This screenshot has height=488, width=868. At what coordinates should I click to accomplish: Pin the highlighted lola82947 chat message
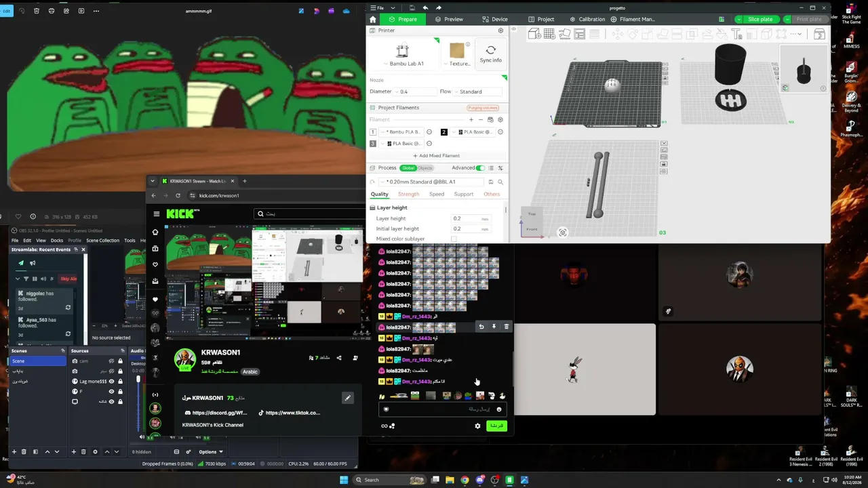494,327
